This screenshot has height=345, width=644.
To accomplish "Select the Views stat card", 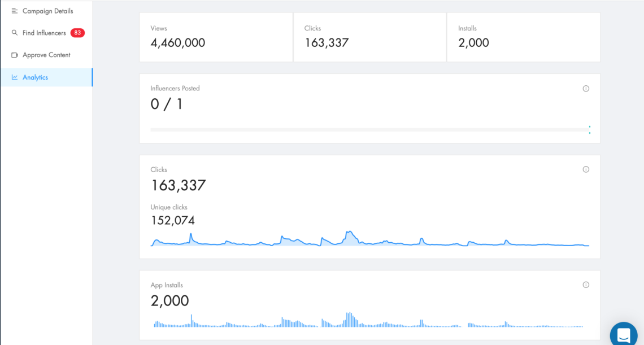I will [216, 37].
